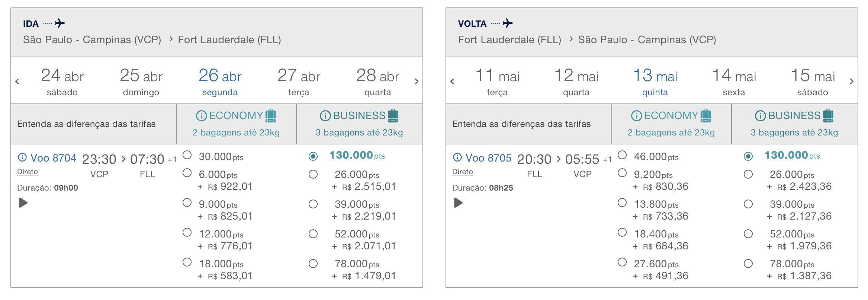Select 78.000 pts + R$ 1.387,36 return business fare
868x300 pixels.
coord(748,264)
